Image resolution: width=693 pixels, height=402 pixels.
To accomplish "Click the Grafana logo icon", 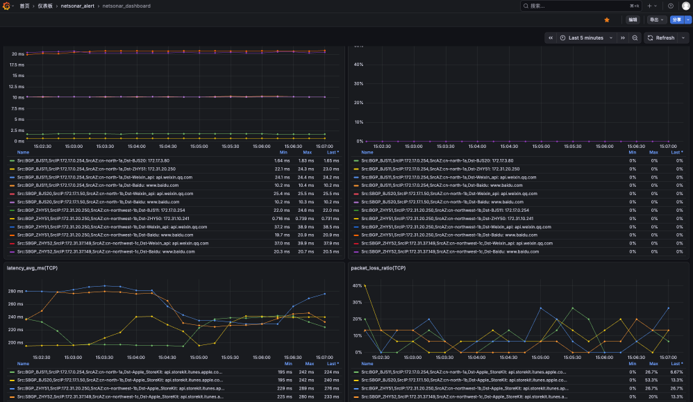I will [x=6, y=6].
